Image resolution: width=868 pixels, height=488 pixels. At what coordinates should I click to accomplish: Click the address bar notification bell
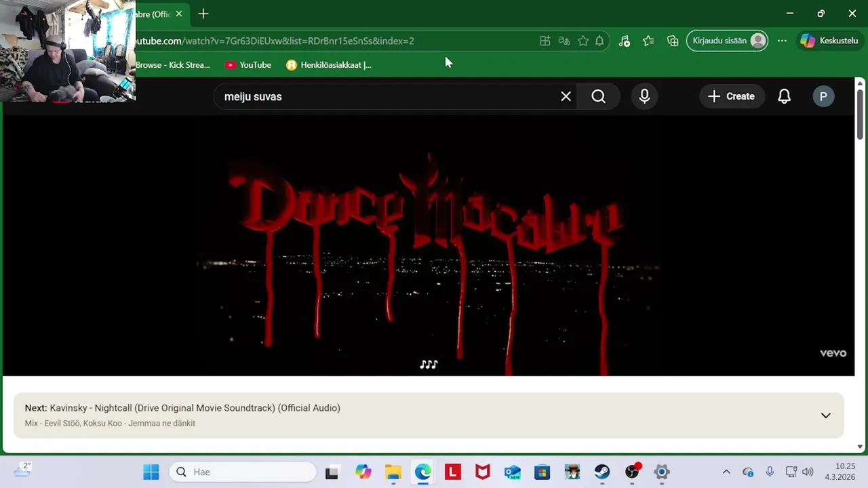point(599,41)
